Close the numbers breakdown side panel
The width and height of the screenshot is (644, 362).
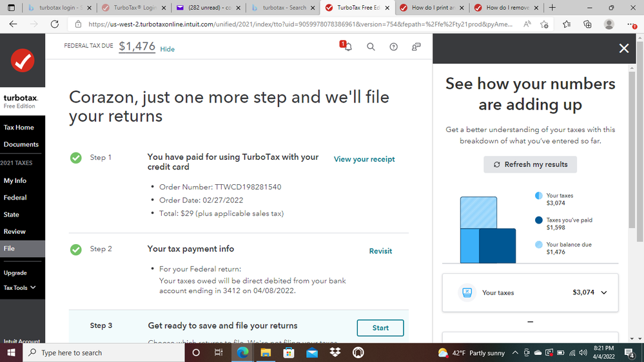point(624,48)
